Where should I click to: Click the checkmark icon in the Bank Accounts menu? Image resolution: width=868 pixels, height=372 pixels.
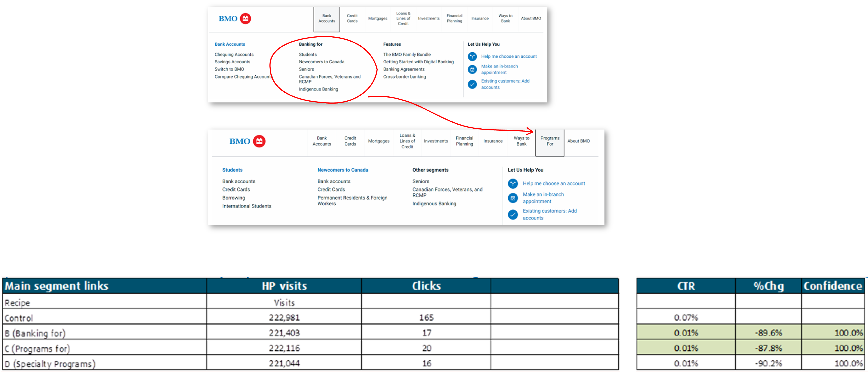pos(472,84)
